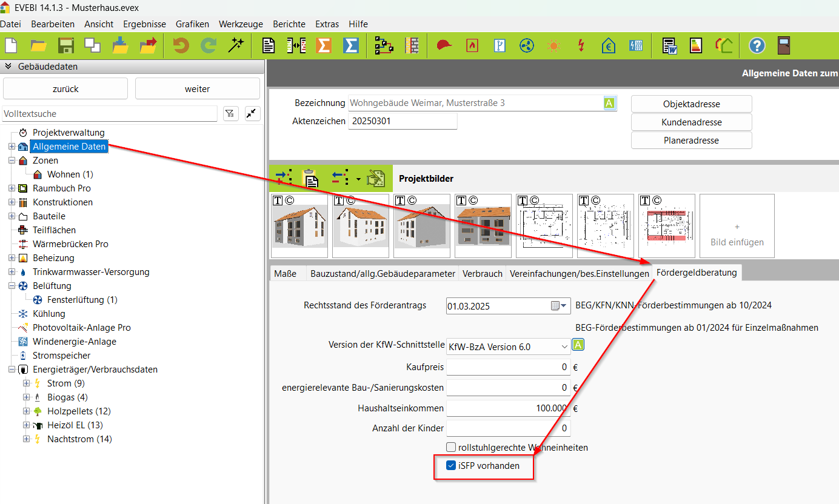Screen dimensions: 839x504
Task: Click the brown door exit icon
Action: click(x=784, y=45)
